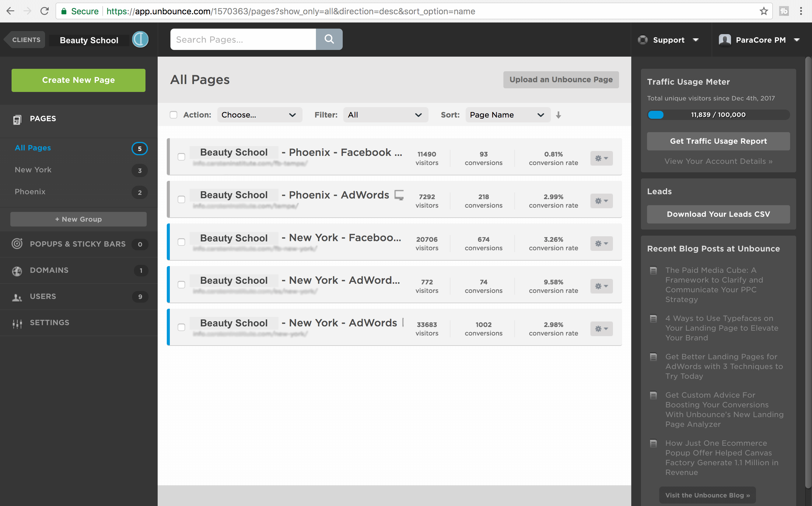Screen dimensions: 812x506
Task: Click + New Group button
Action: (x=79, y=219)
